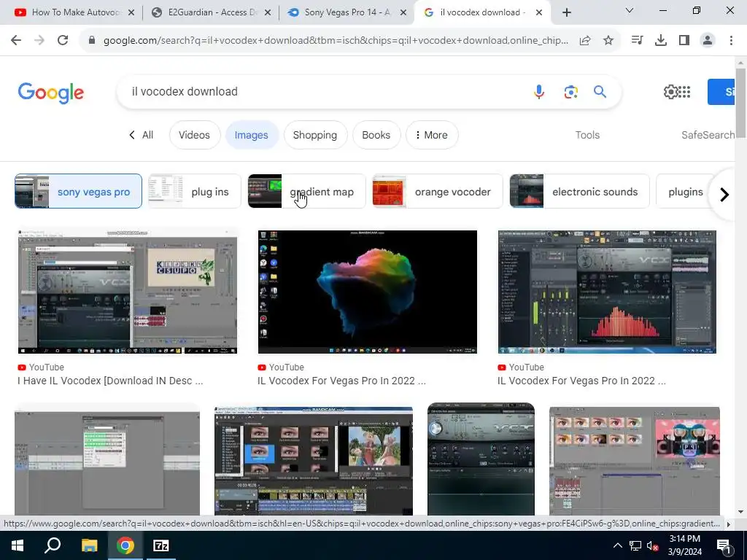Apply the electronic sounds chip

click(579, 192)
